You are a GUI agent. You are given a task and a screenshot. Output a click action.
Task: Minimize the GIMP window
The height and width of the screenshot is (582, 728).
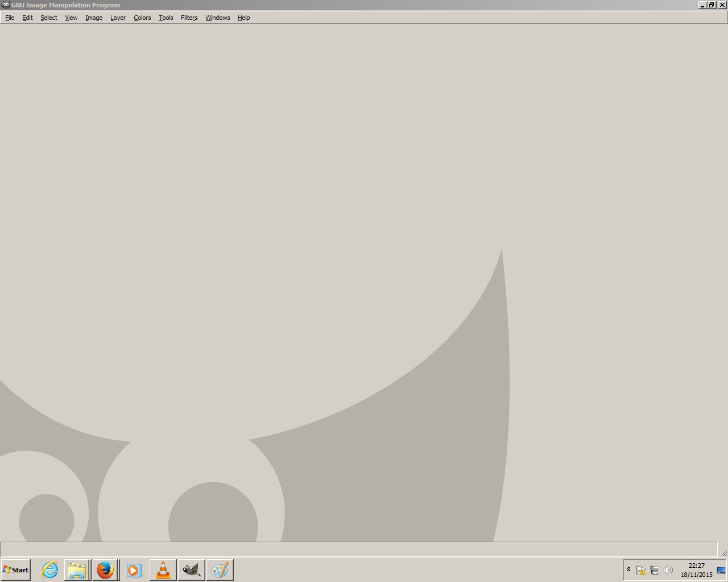702,5
